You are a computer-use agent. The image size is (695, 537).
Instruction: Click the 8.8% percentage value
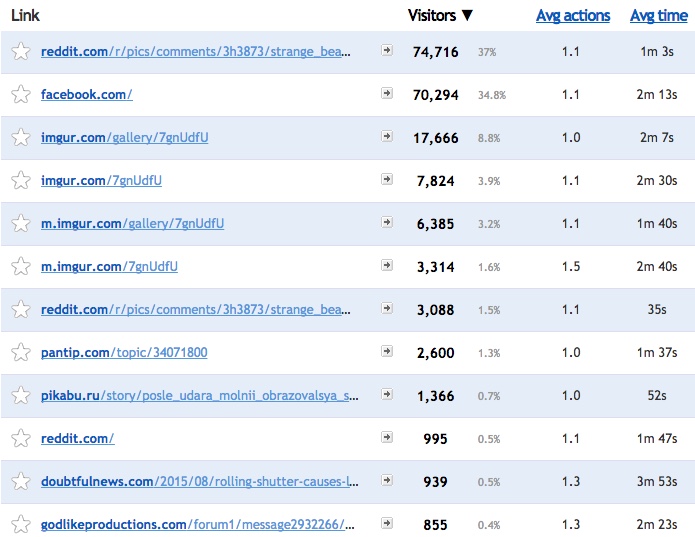(489, 138)
